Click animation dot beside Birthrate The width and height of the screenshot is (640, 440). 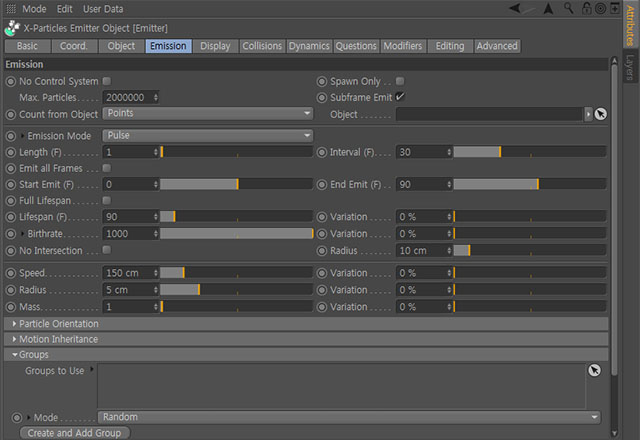(x=11, y=234)
